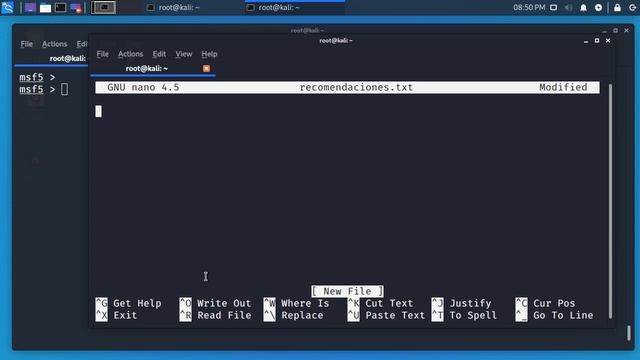Close the background terminal window
Image resolution: width=640 pixels, height=360 pixels.
click(x=627, y=31)
